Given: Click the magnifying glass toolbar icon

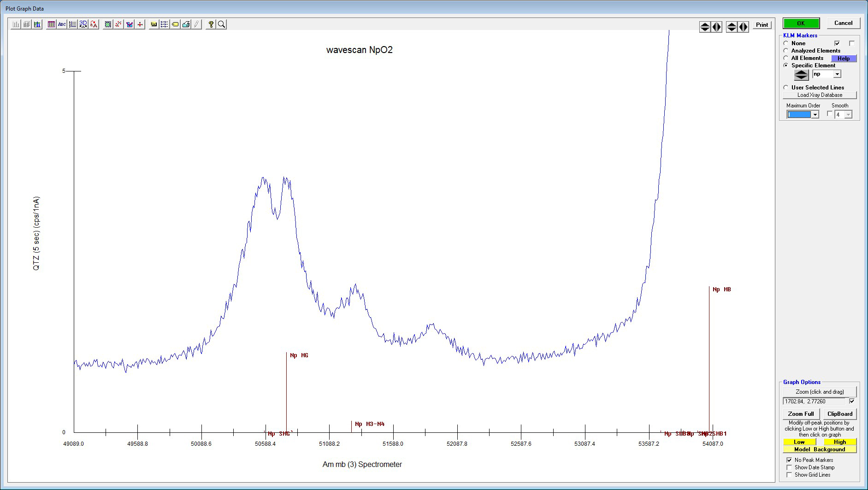Looking at the screenshot, I should 222,24.
